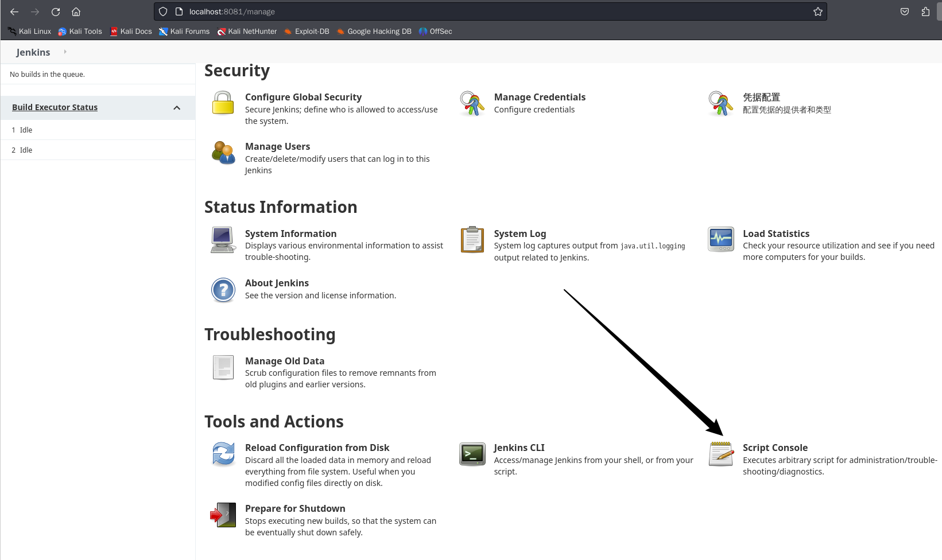Open the Configure Global Security link
The width and height of the screenshot is (942, 560).
click(x=303, y=97)
